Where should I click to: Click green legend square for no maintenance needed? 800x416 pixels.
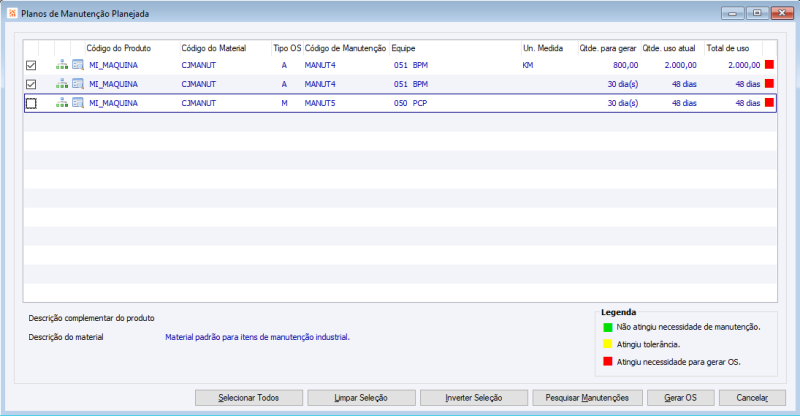[608, 327]
